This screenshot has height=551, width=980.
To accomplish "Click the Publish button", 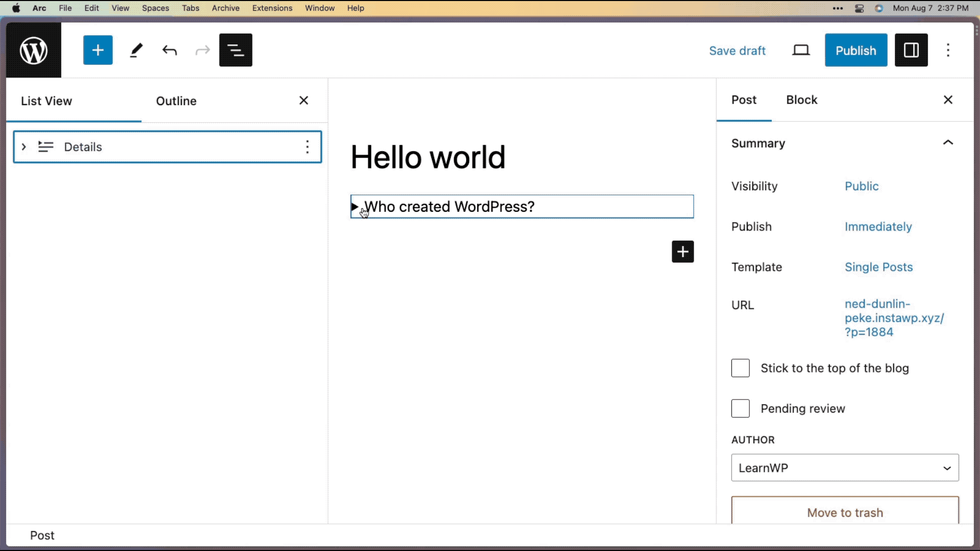I will click(855, 50).
